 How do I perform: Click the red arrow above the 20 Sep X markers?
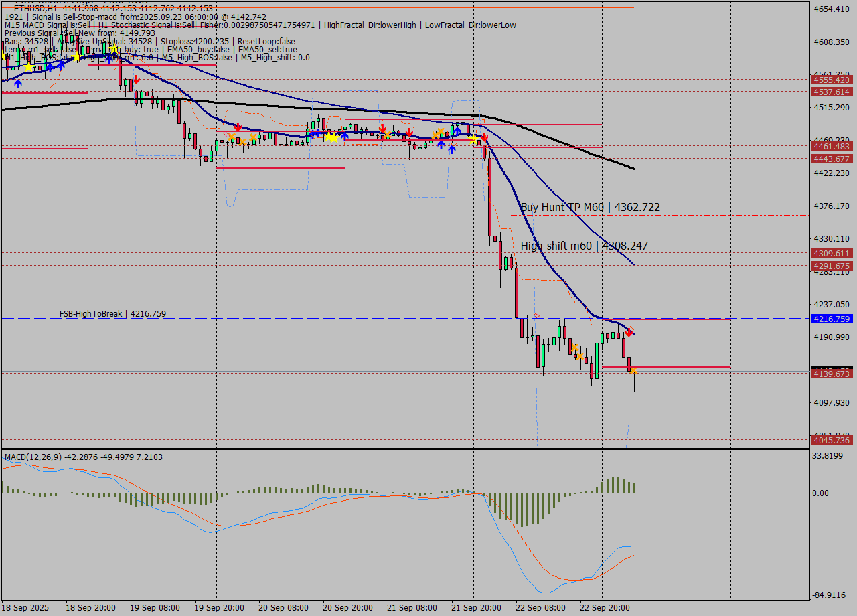pyautogui.click(x=237, y=127)
